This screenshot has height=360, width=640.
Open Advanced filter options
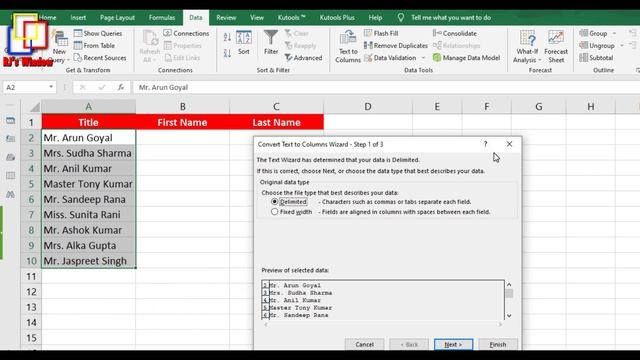[x=303, y=58]
